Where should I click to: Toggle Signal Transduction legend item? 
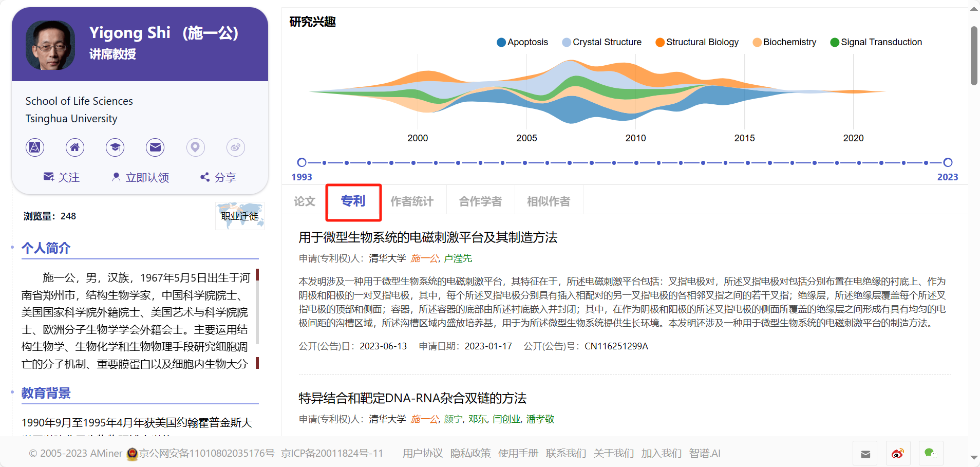[876, 42]
